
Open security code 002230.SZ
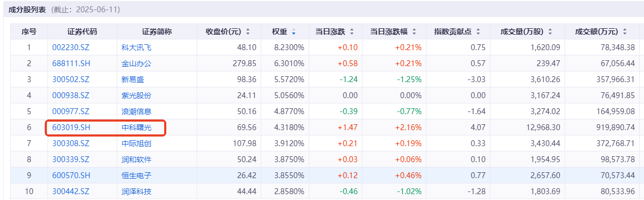[x=70, y=47]
